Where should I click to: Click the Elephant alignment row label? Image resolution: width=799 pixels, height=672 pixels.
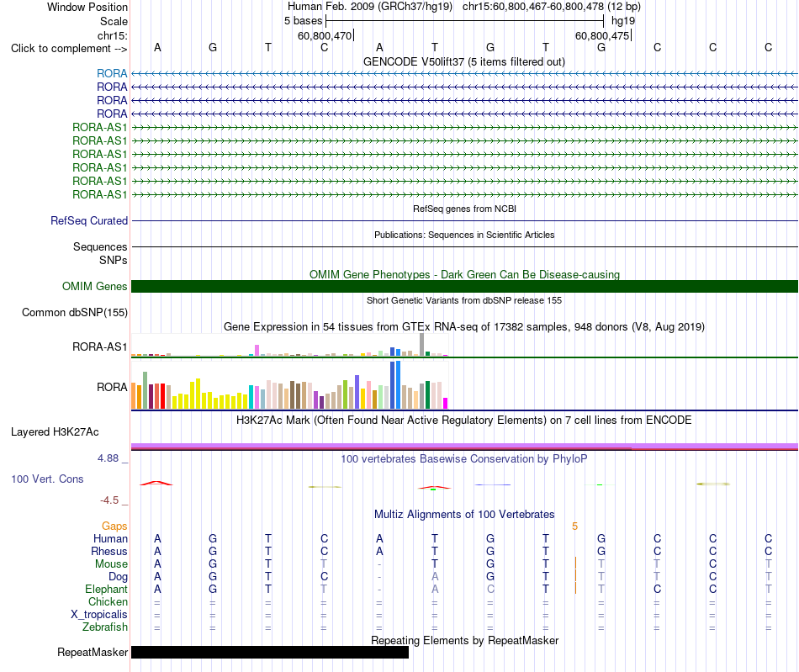pos(106,589)
